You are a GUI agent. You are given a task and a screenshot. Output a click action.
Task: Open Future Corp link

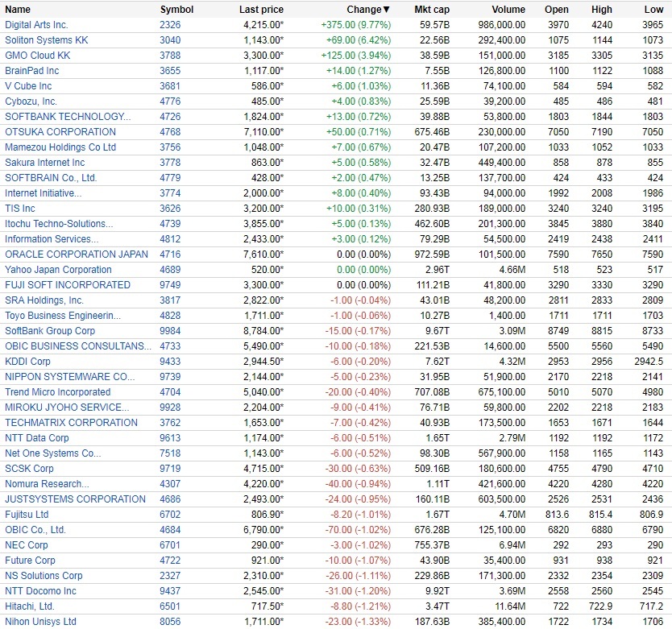30,561
